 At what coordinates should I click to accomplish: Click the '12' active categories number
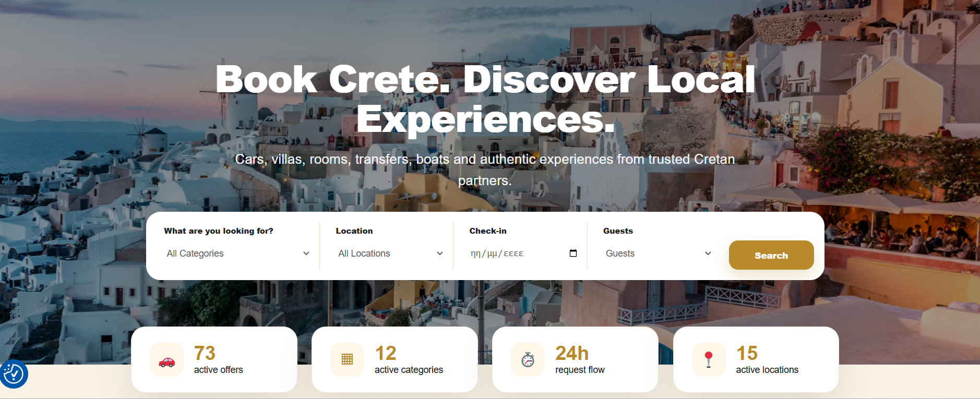(x=386, y=353)
